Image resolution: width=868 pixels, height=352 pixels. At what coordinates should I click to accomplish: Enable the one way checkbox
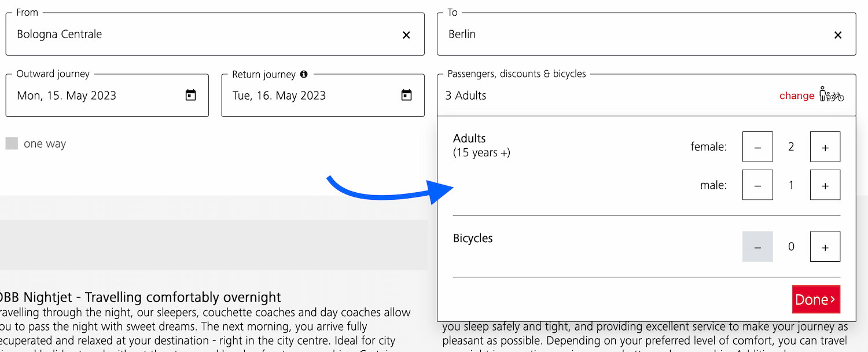12,143
